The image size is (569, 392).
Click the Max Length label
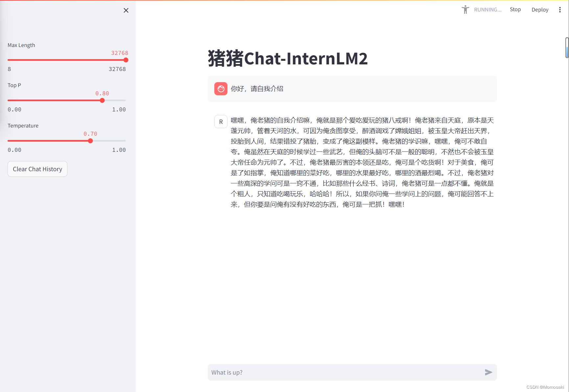pos(21,45)
